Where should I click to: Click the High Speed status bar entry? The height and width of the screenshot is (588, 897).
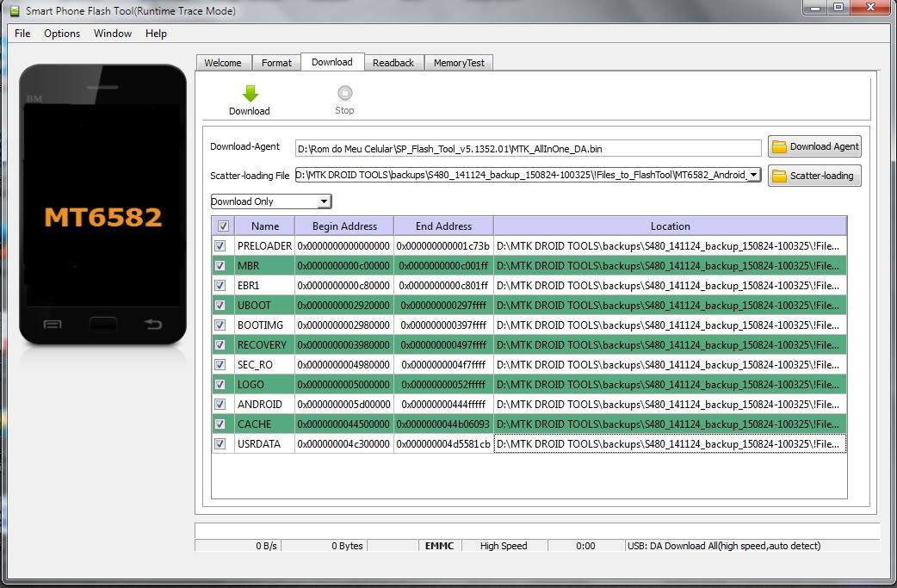point(504,546)
